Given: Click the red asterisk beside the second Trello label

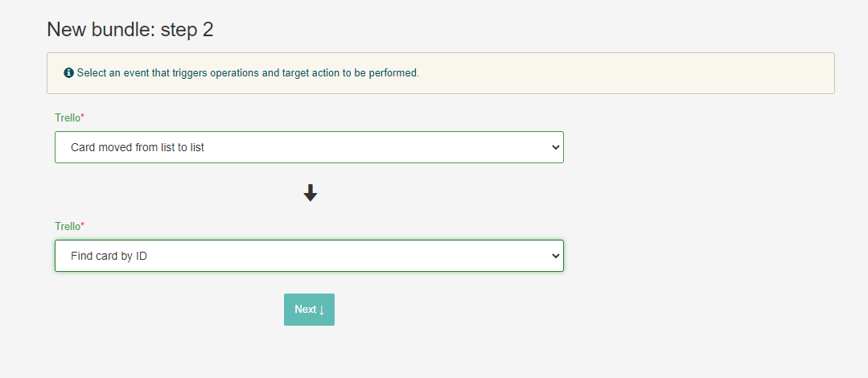Looking at the screenshot, I should (83, 226).
